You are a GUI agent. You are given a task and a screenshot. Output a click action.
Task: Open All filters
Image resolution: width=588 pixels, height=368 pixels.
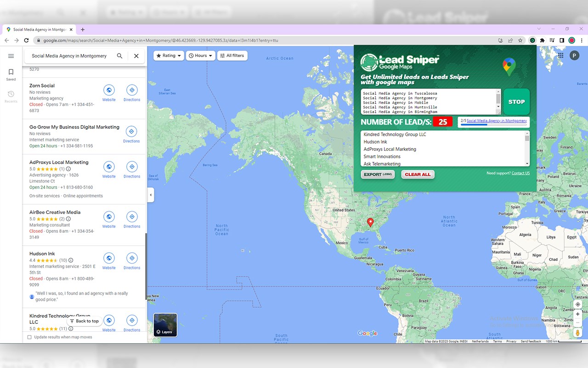coord(232,56)
